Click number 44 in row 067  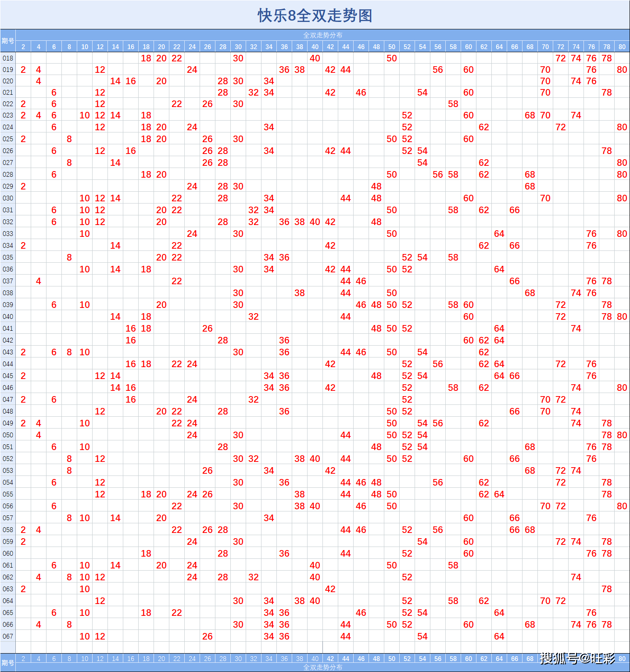point(346,636)
